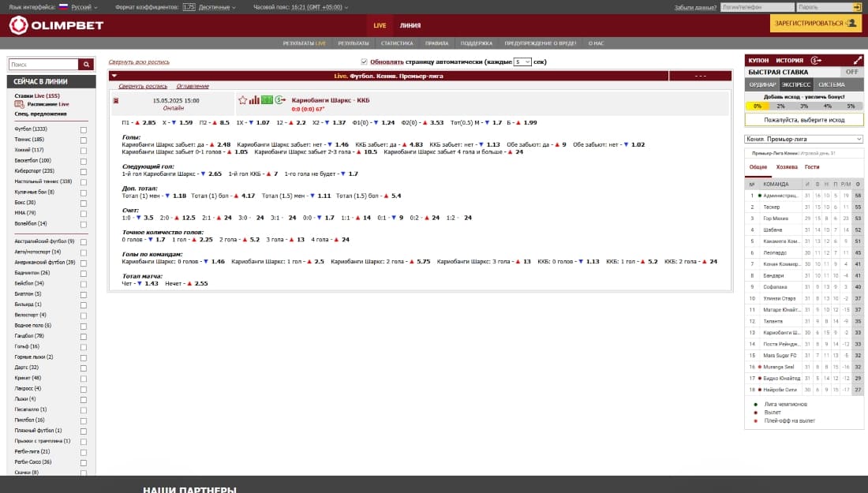Screen dimensions: 868x493
Task: Click the login/phone input field
Action: point(758,7)
